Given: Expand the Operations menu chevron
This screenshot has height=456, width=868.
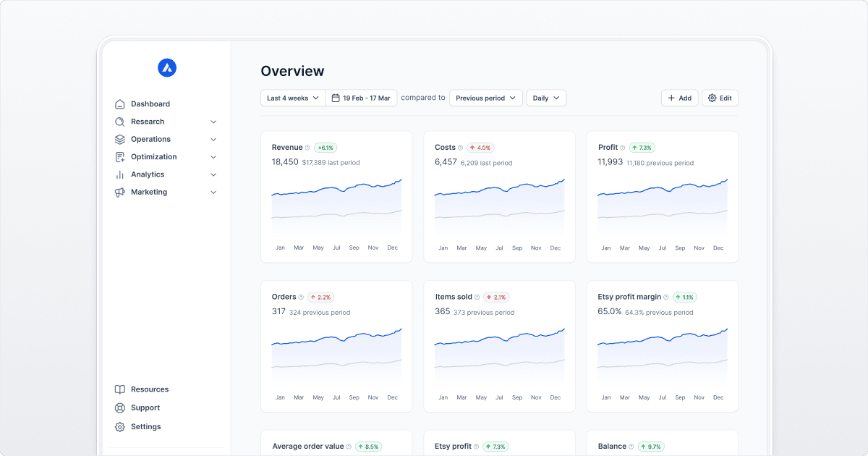Looking at the screenshot, I should (213, 140).
